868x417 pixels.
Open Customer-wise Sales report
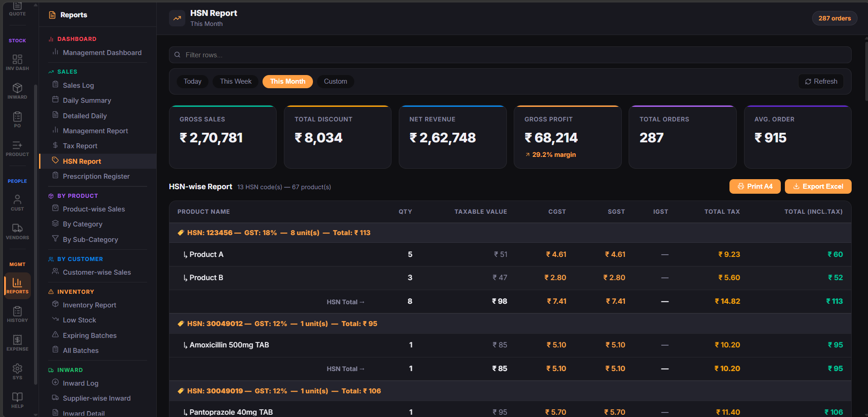(98, 272)
